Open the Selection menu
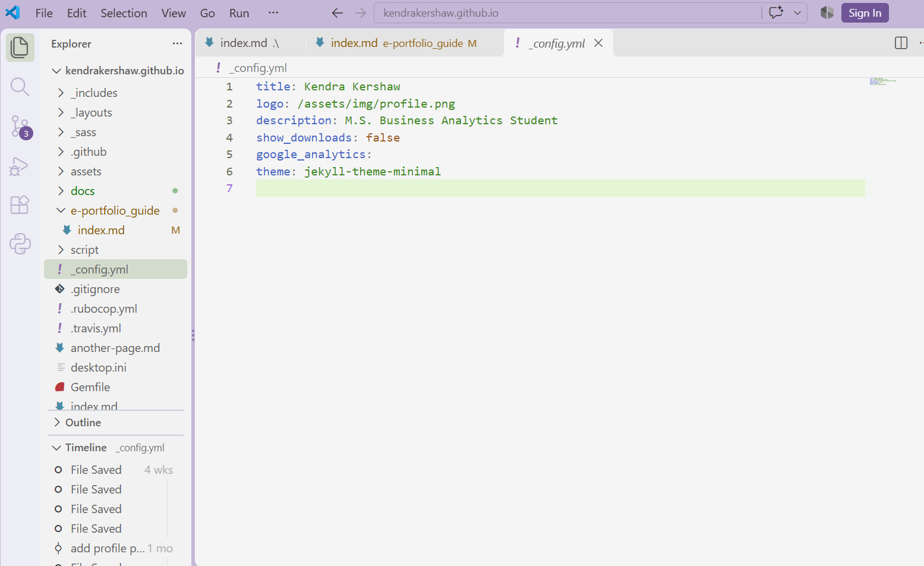Screen dimensions: 924x566 click(x=124, y=13)
